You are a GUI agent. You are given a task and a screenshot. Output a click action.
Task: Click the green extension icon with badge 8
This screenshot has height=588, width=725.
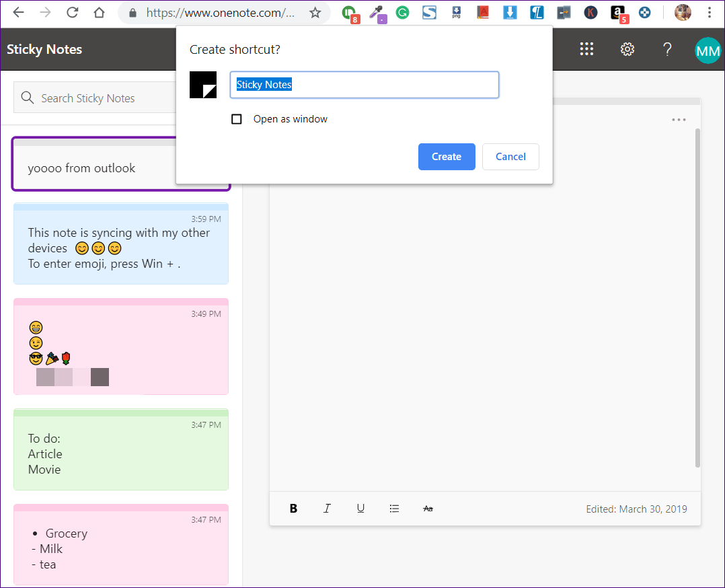(350, 13)
